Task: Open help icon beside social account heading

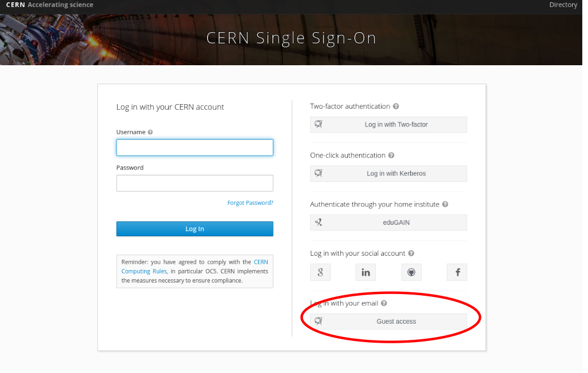Action: point(411,253)
